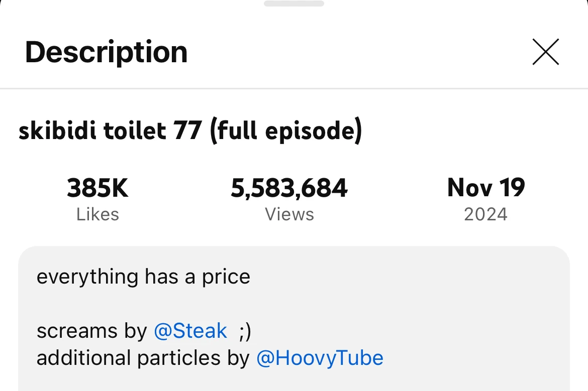Screen dimensions: 588x391
Task: Click the divider line under the header
Action: pyautogui.click(x=294, y=89)
